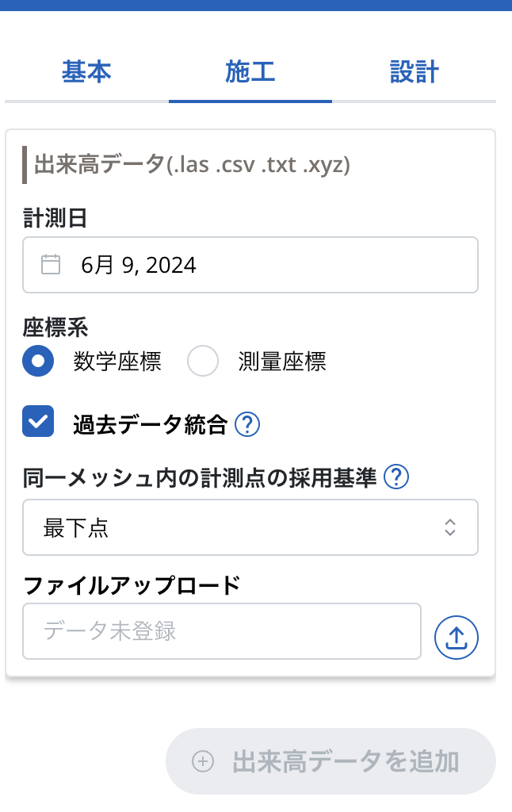The width and height of the screenshot is (512, 812).
Task: Click the データ未登録 file upload field
Action: tap(221, 631)
